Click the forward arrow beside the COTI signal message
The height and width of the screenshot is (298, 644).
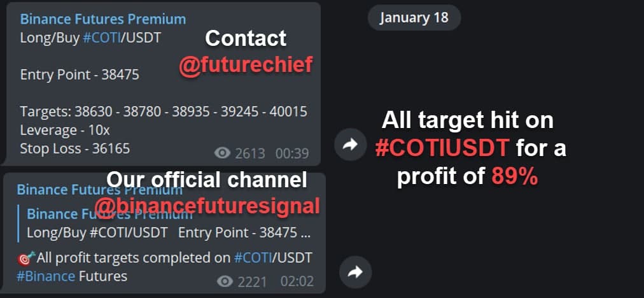pyautogui.click(x=350, y=145)
